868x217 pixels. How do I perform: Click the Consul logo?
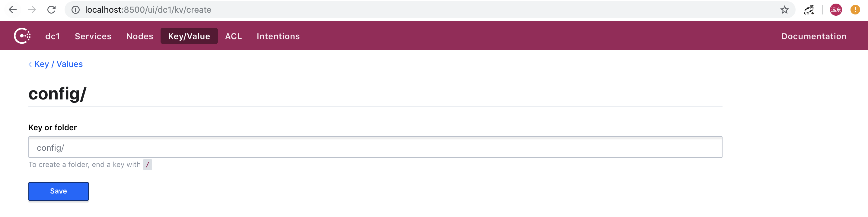tap(22, 36)
